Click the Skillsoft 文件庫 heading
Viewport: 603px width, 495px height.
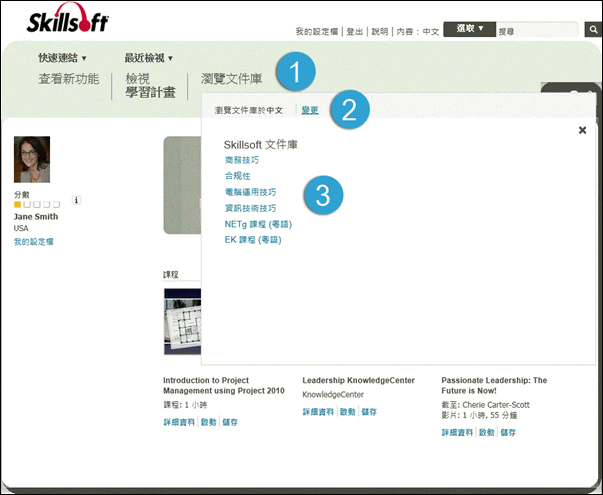coord(260,145)
